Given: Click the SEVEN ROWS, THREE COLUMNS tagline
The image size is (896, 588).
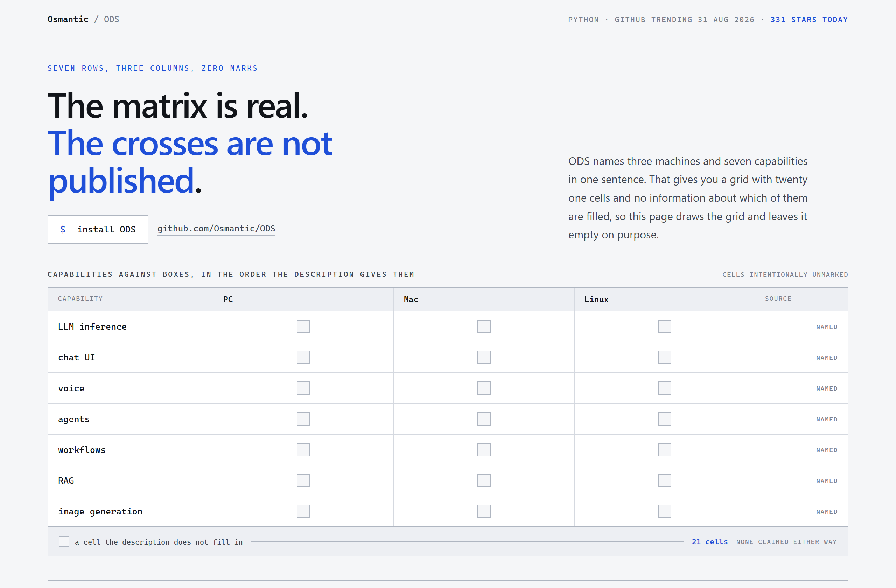Looking at the screenshot, I should pos(153,68).
